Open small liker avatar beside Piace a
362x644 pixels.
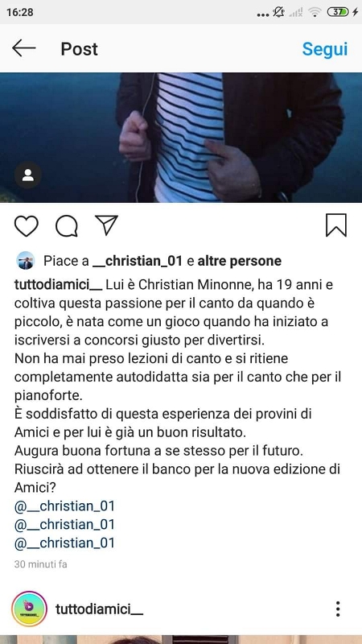click(26, 260)
